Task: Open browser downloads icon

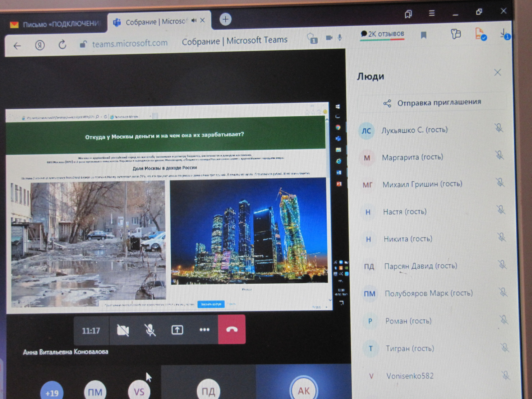Action: (504, 34)
